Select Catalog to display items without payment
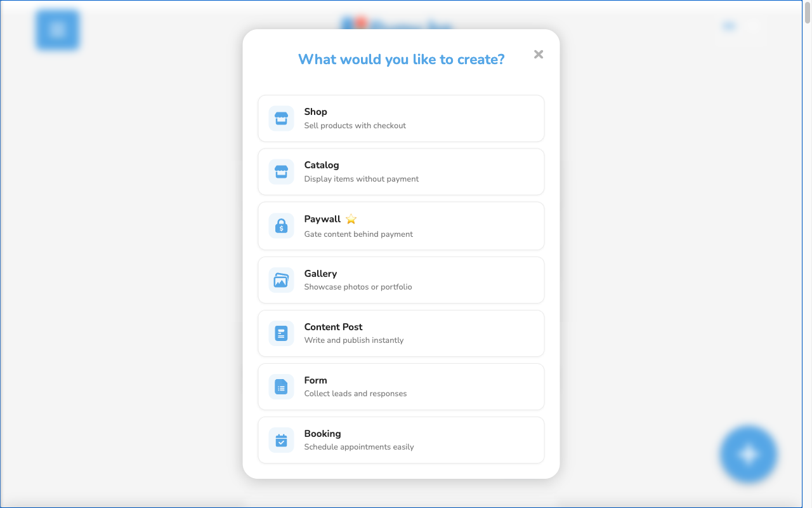This screenshot has width=812, height=508. tap(401, 171)
